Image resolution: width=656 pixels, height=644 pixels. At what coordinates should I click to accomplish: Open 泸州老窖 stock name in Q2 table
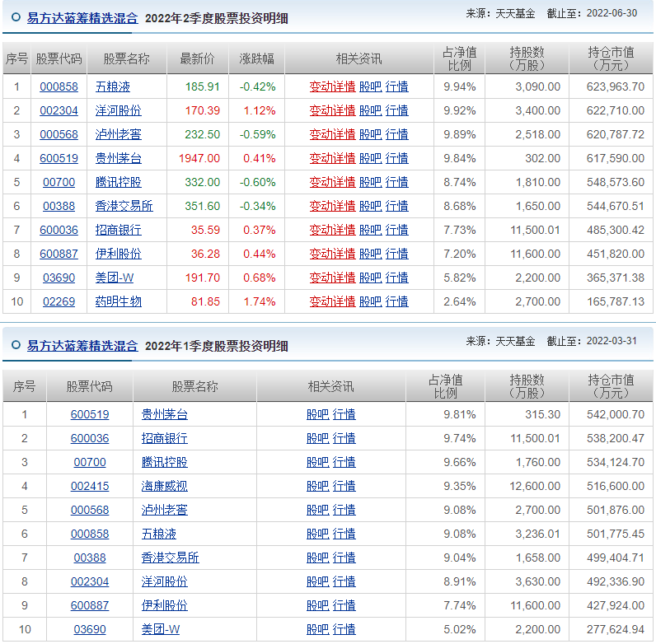(x=119, y=134)
